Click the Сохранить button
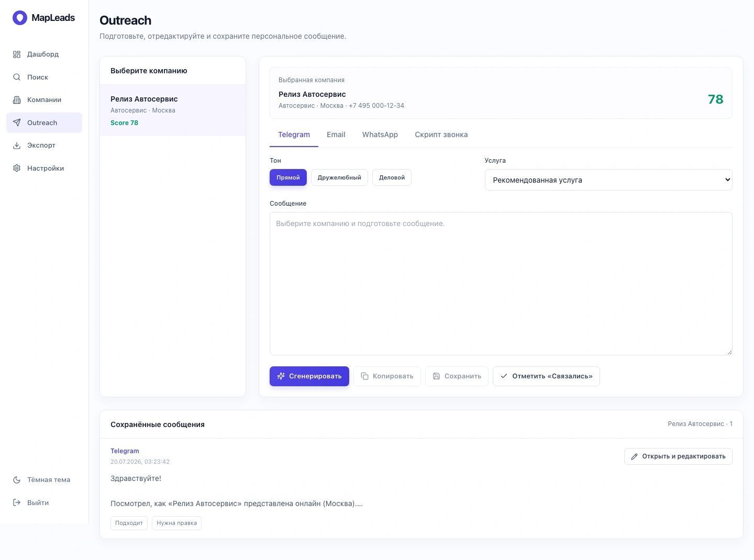The width and height of the screenshot is (754, 560). tap(457, 376)
